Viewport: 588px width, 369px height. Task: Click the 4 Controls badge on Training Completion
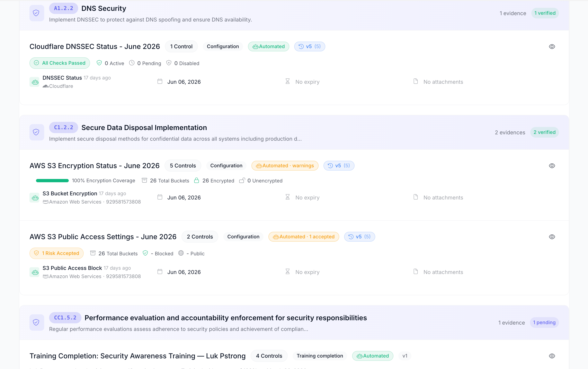click(x=269, y=356)
